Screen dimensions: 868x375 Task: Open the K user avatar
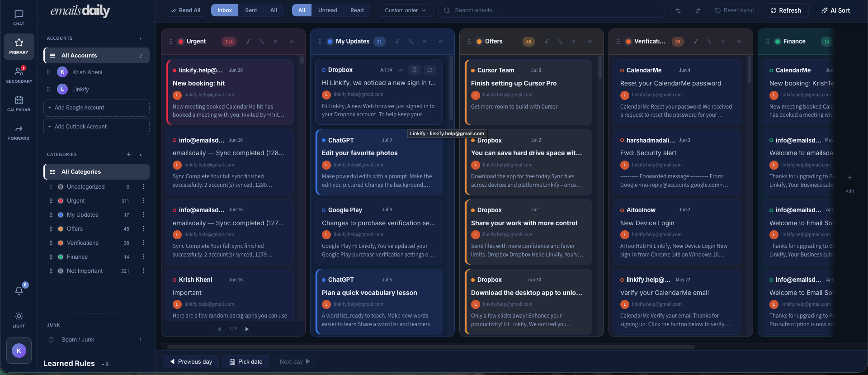[19, 350]
